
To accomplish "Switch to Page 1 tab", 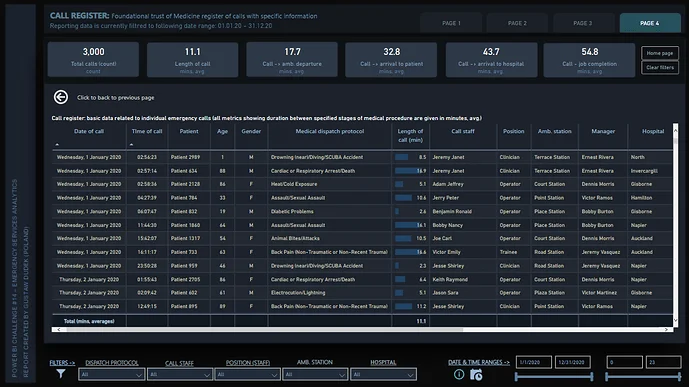I will [x=451, y=23].
